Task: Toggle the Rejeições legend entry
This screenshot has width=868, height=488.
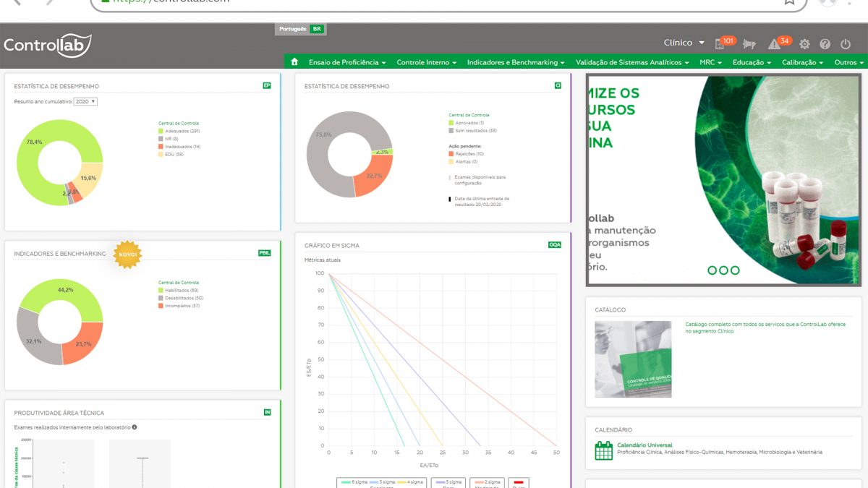Action: click(469, 154)
